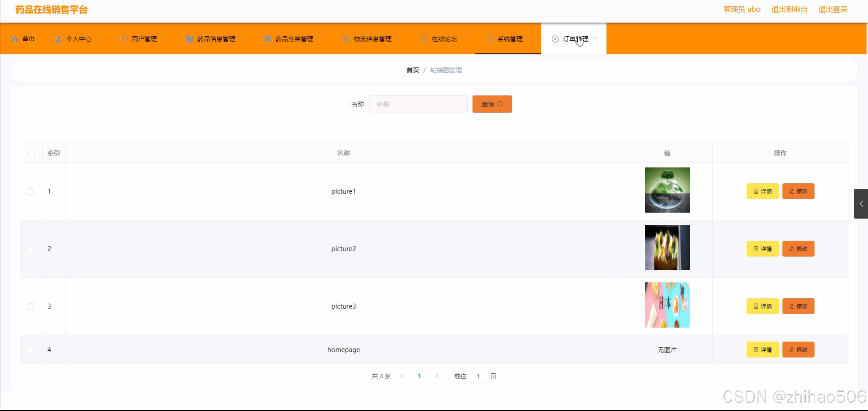868x411 pixels.
Task: Open the 药品分类管理 menu
Action: pyautogui.click(x=294, y=39)
